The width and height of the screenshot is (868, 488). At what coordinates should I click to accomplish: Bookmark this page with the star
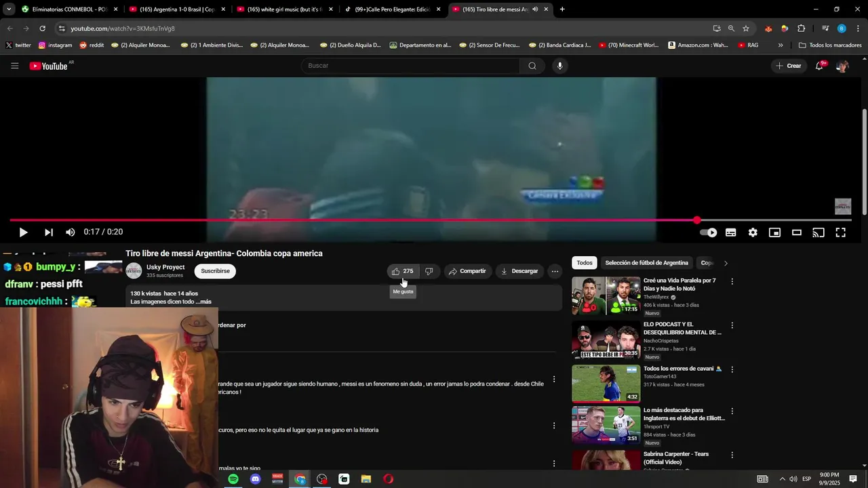click(746, 28)
